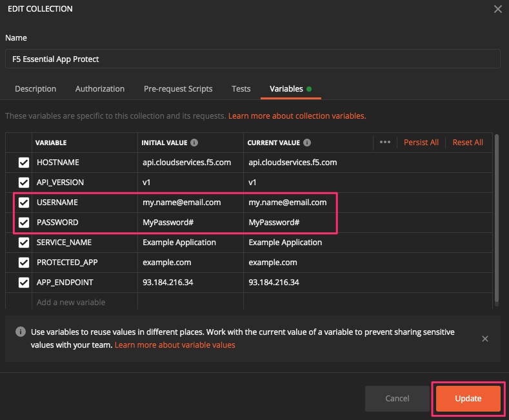
Task: Click SERVICE_NAME initial value Example Application
Action: [179, 243]
